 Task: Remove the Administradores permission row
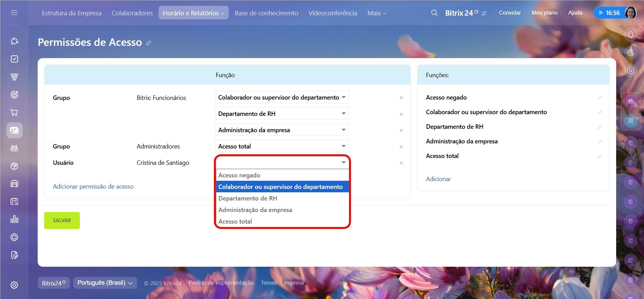[401, 147]
